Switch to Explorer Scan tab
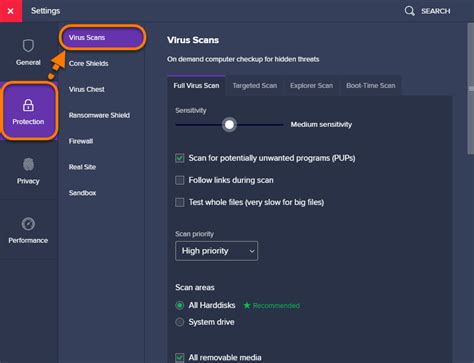 tap(311, 86)
